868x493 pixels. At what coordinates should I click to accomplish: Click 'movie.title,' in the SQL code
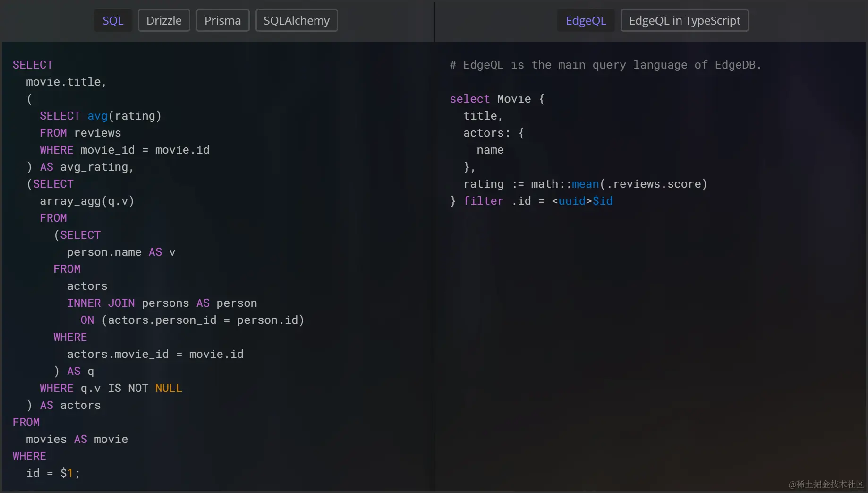(x=66, y=82)
